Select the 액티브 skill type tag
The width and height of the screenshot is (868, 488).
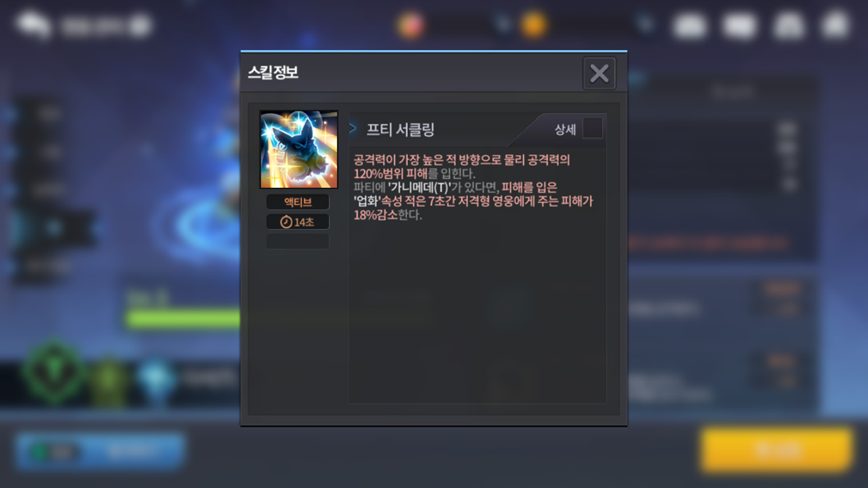coord(298,202)
